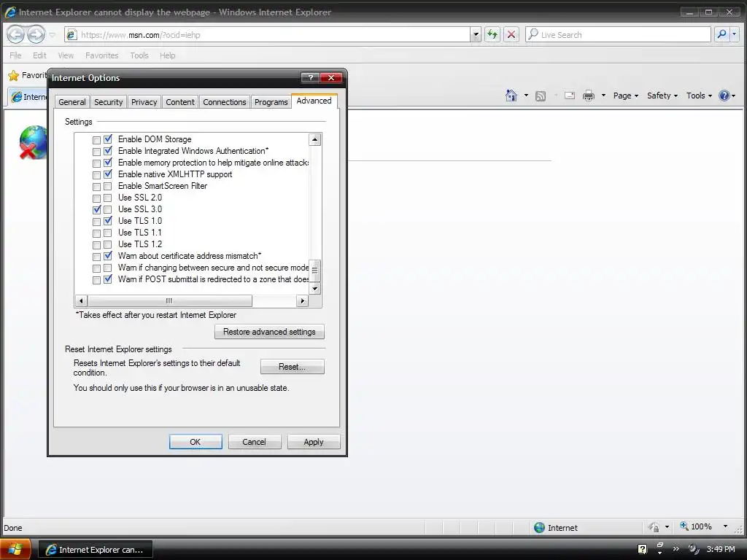Click the Live Search input field
The width and height of the screenshot is (747, 560).
pyautogui.click(x=619, y=34)
